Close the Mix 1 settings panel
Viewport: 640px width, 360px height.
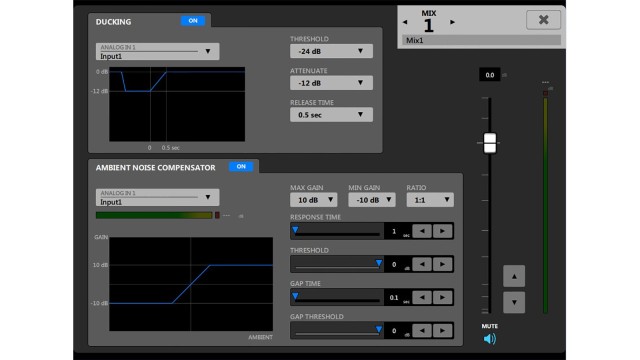tap(543, 20)
